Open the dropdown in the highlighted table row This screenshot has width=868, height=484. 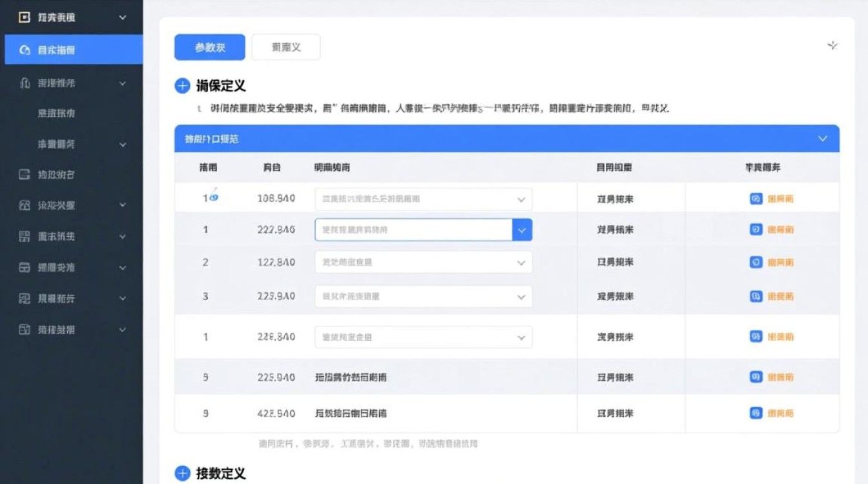click(522, 230)
